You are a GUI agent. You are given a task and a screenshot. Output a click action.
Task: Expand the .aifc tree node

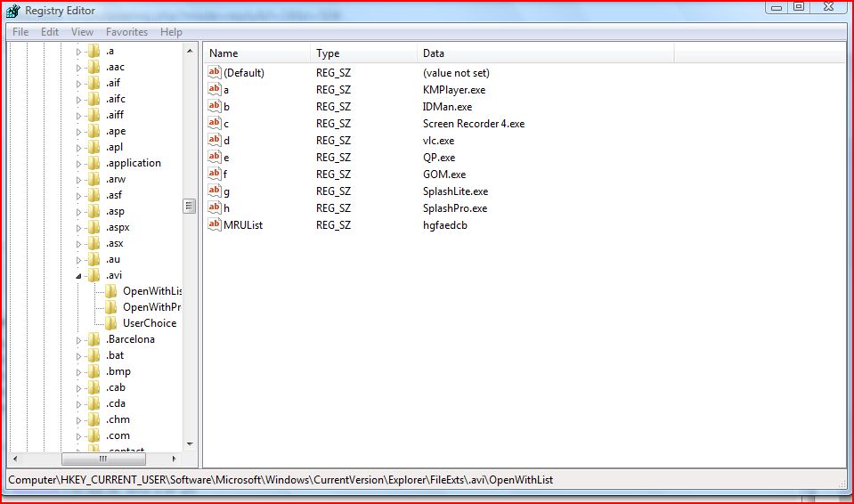(x=78, y=100)
